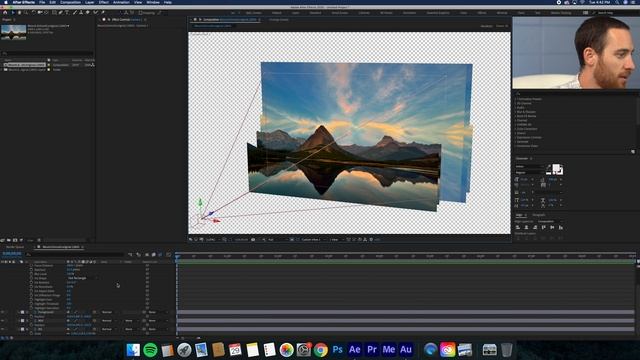Click the Foreground layer label color square

pyautogui.click(x=22, y=312)
